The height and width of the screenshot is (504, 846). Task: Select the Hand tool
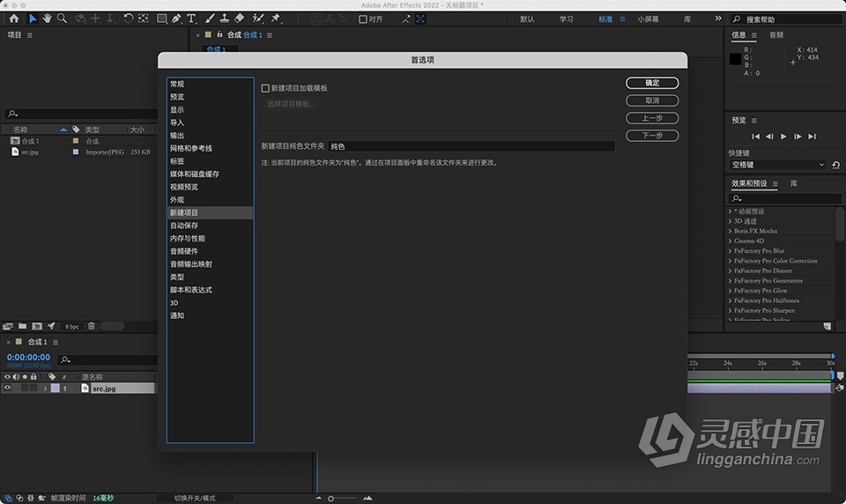point(47,19)
